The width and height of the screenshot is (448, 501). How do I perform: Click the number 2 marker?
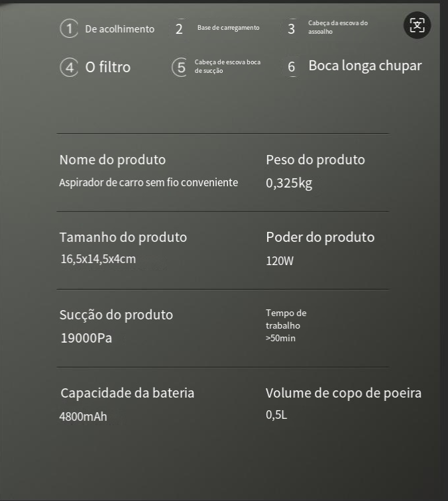179,28
